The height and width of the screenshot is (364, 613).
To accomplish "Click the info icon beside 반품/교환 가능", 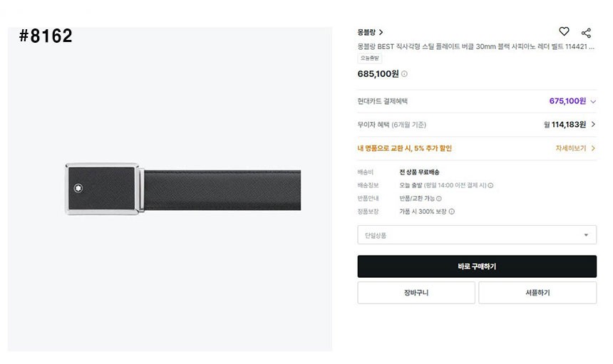I will point(439,199).
